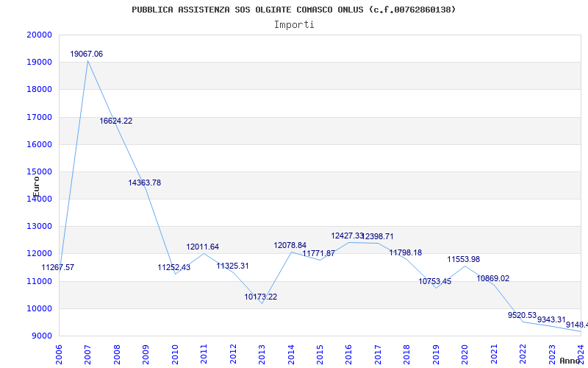Click the 15000 y-axis value
Image resolution: width=588 pixels, height=368 pixels.
[40, 172]
